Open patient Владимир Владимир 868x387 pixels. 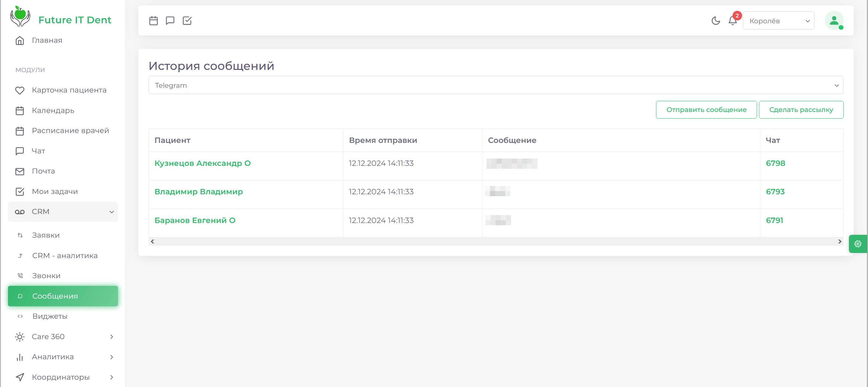pos(199,192)
